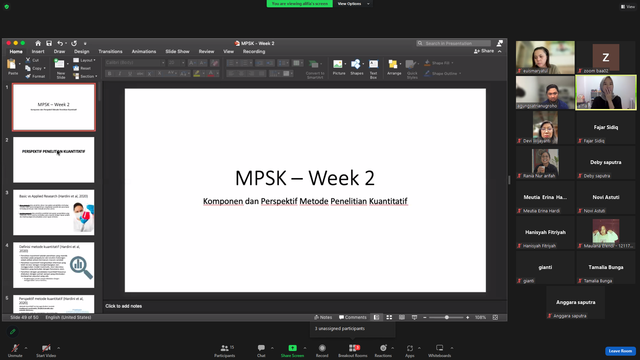Insert a Picture from ribbon
This screenshot has height=360, width=640.
338,67
